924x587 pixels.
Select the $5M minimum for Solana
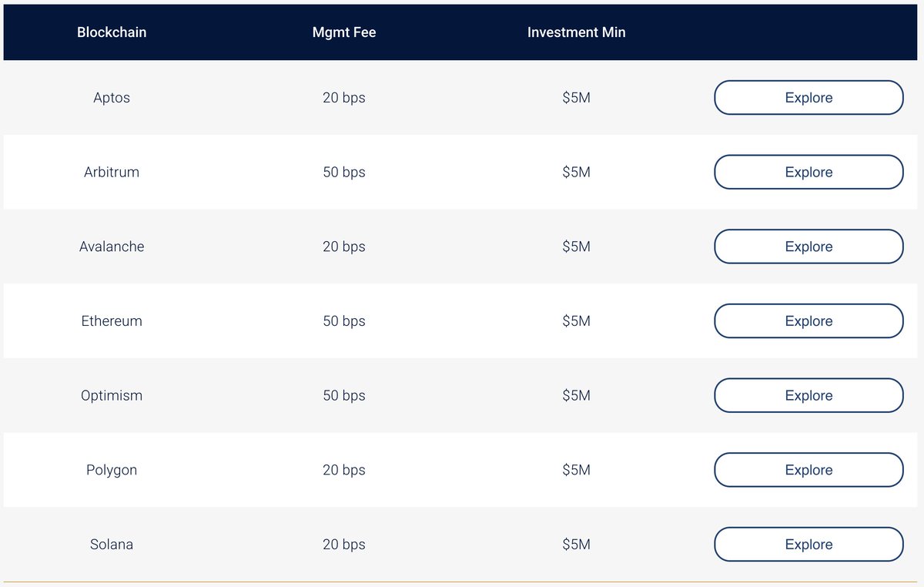[x=576, y=544]
